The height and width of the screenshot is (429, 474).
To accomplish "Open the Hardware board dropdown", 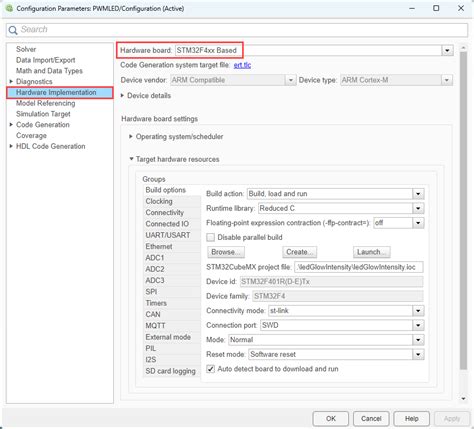I will click(x=447, y=51).
